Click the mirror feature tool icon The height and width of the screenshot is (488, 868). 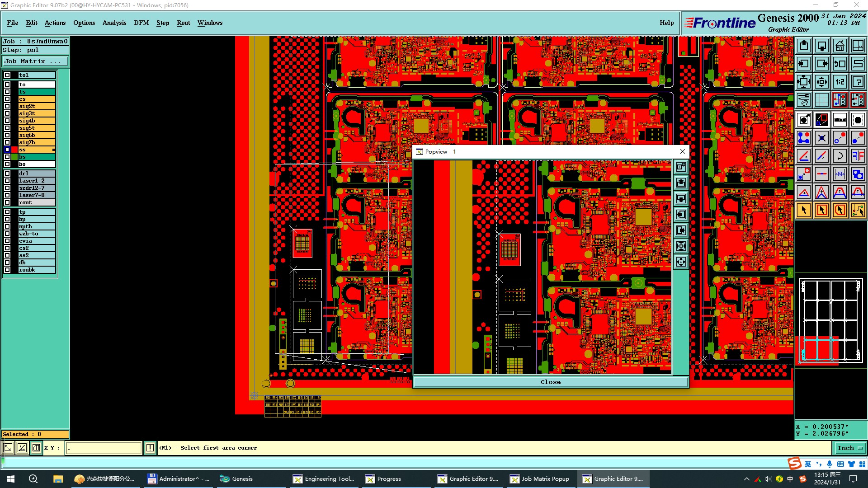[x=858, y=156]
